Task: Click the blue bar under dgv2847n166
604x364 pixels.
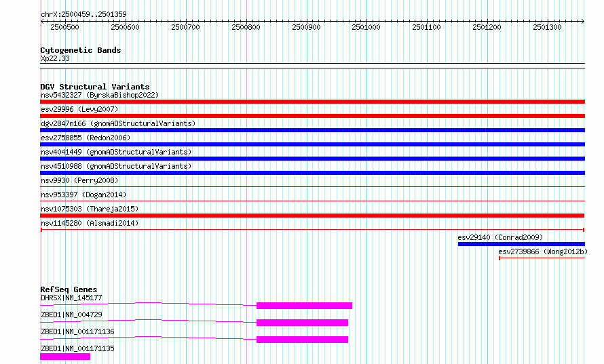Action: tap(312, 130)
